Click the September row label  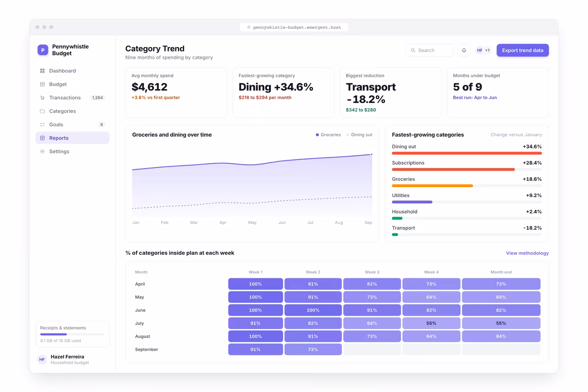pyautogui.click(x=147, y=349)
